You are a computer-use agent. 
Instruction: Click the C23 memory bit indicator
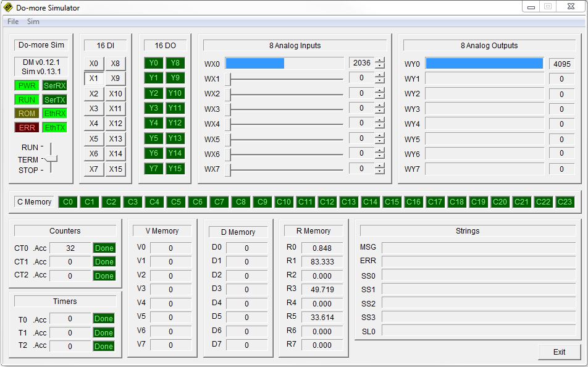(565, 202)
